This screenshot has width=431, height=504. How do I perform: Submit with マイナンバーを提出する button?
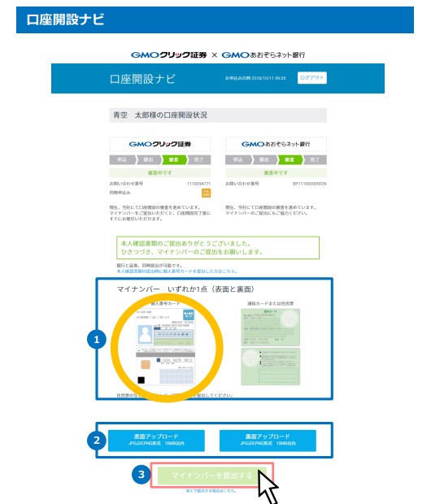tap(212, 476)
